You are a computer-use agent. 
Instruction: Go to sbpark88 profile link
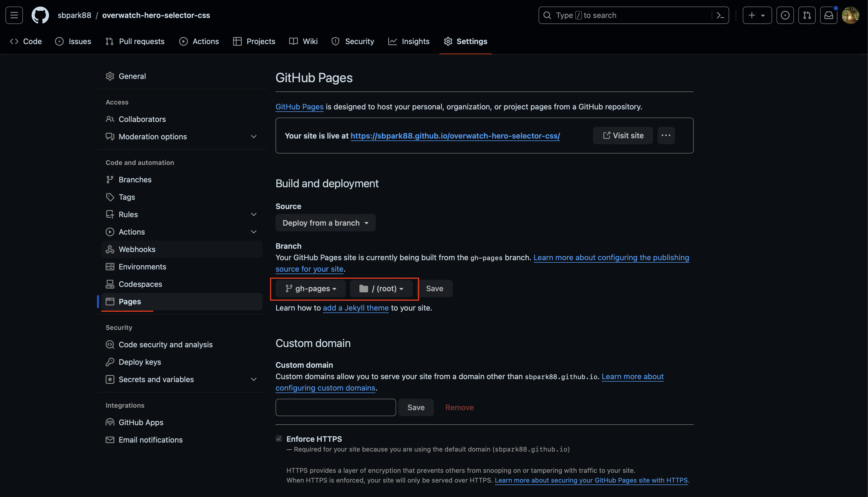click(74, 15)
